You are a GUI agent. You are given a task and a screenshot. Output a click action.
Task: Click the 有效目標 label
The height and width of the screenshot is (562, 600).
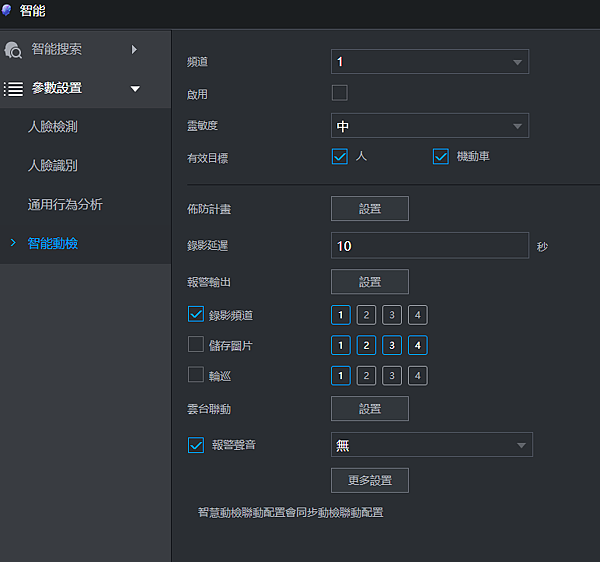(207, 158)
